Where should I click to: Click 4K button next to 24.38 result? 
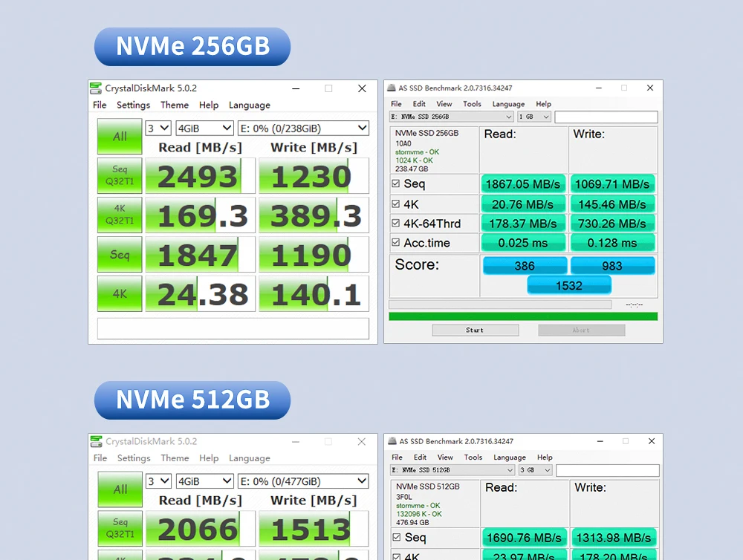pos(120,294)
